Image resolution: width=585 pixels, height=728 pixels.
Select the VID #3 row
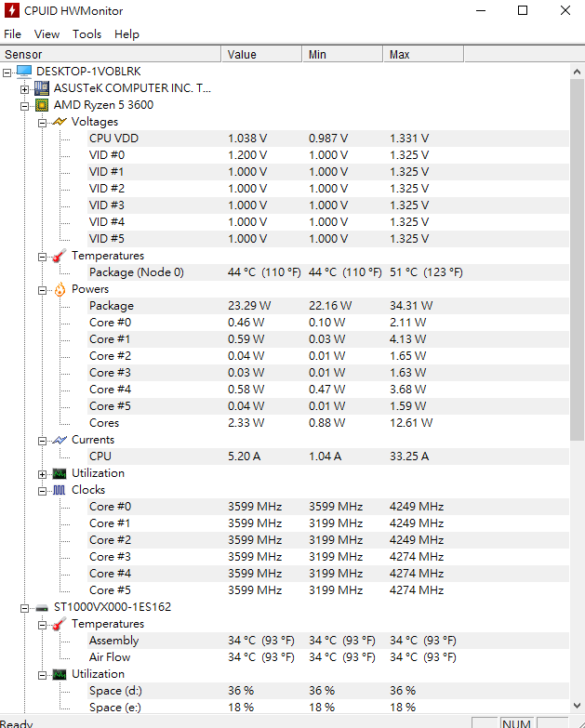[x=328, y=205]
